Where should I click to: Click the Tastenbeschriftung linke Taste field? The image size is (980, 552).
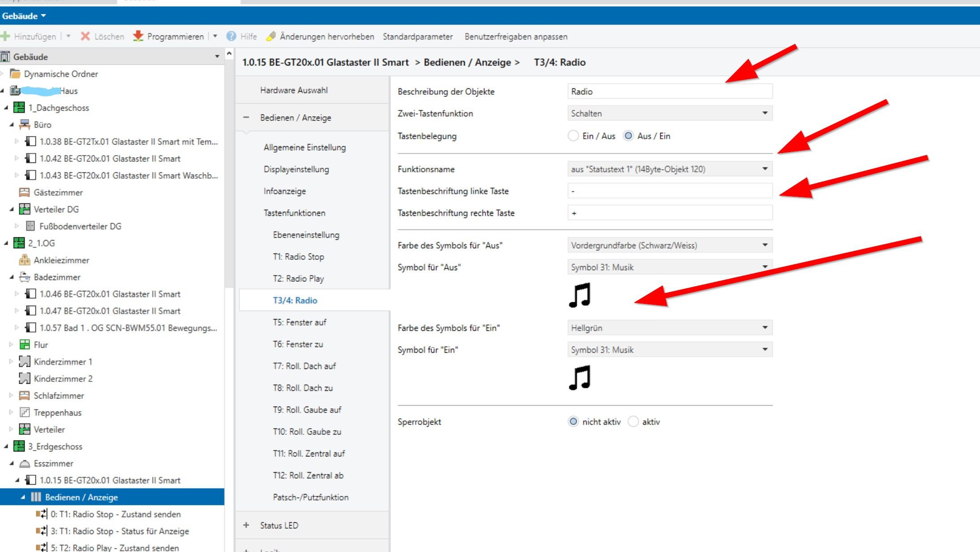pyautogui.click(x=669, y=191)
